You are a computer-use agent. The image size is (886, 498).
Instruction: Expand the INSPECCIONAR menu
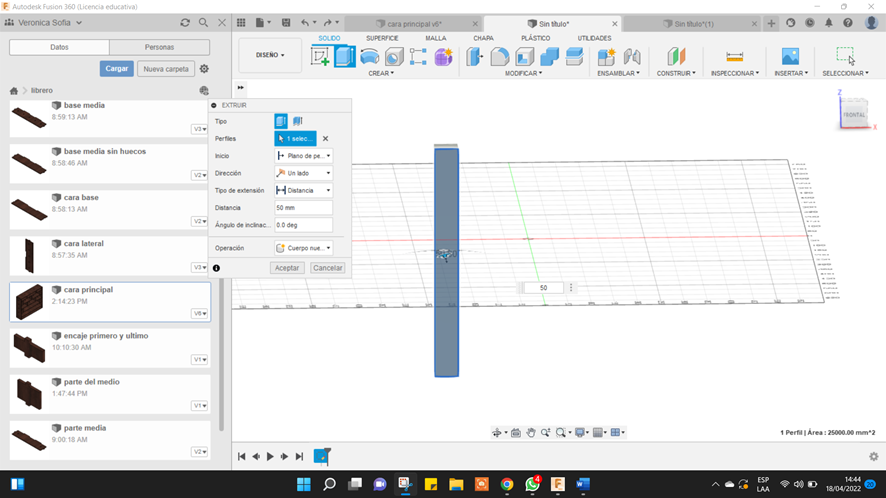[x=735, y=73]
